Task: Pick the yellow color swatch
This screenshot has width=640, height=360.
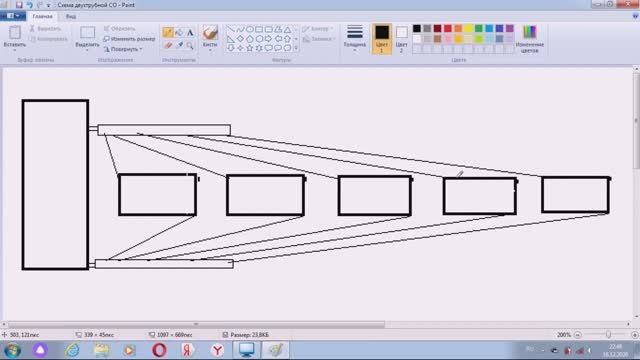Action: click(x=469, y=28)
